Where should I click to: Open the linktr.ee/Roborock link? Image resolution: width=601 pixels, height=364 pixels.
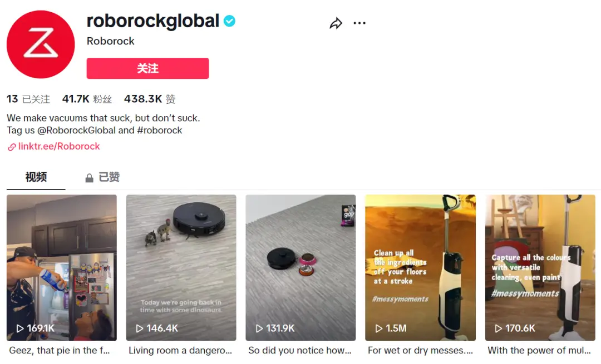click(x=58, y=147)
